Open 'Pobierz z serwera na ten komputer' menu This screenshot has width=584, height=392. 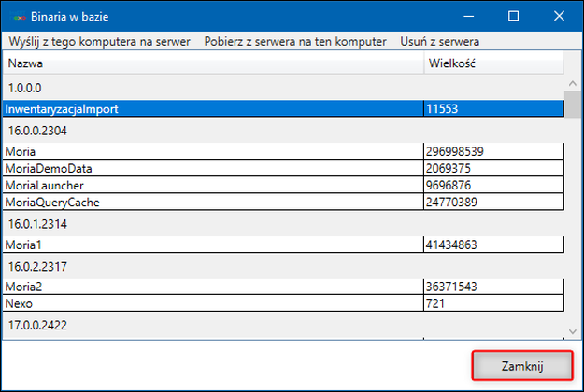295,42
